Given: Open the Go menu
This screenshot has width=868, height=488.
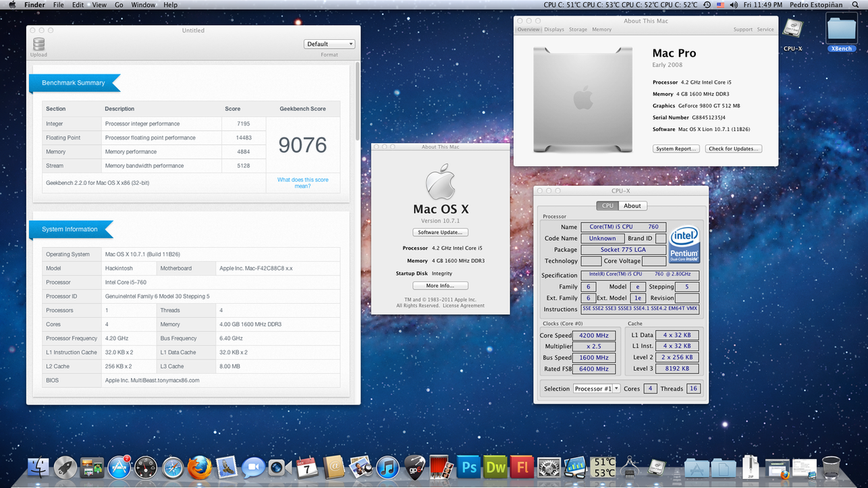Looking at the screenshot, I should point(119,5).
